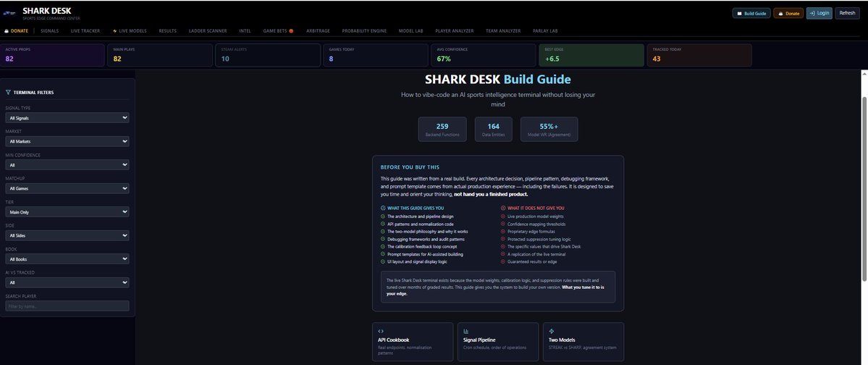Click the lightning bolt icon before Live Models
Viewport: 868px width, 365px height.
pyautogui.click(x=114, y=31)
